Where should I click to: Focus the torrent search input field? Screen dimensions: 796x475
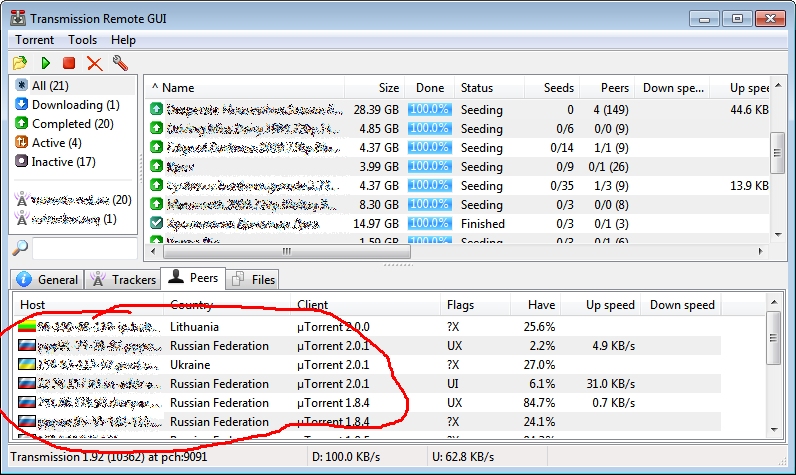(x=84, y=249)
